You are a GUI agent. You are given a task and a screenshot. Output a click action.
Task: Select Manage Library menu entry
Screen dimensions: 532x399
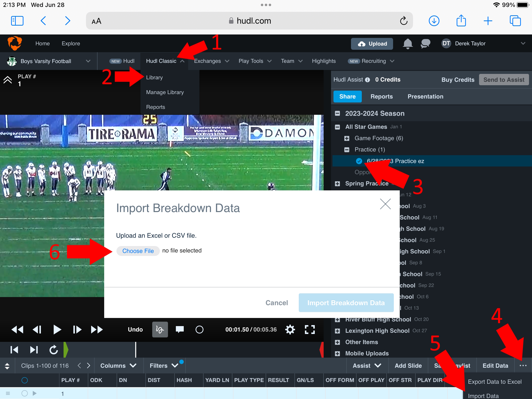point(165,92)
